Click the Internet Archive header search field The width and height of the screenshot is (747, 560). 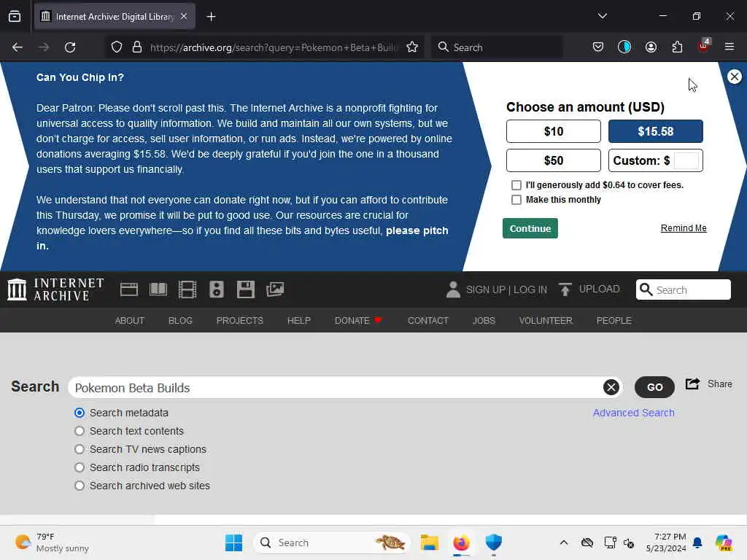click(683, 289)
